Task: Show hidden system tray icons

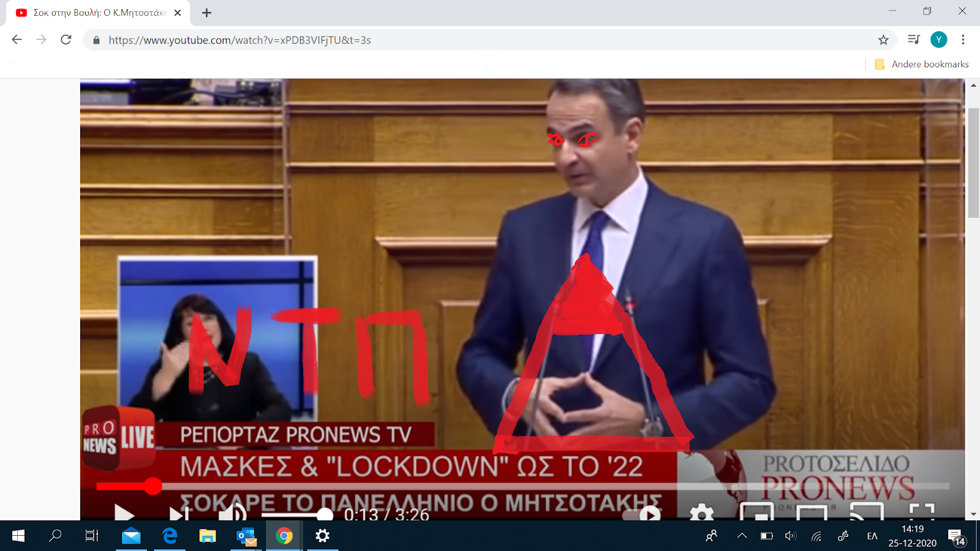Action: (x=742, y=536)
